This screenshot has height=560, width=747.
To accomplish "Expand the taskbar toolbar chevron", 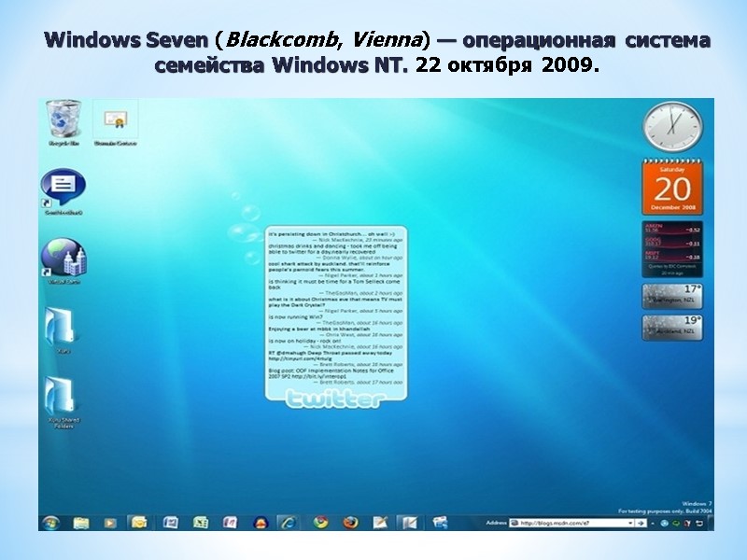I will coord(652,522).
